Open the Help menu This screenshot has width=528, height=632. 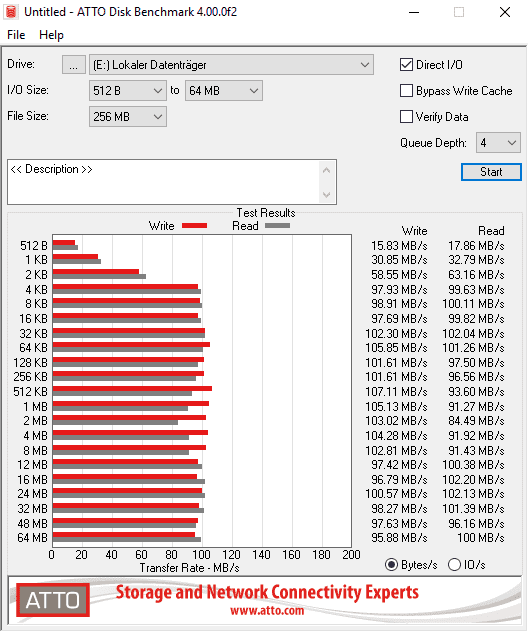coord(51,35)
